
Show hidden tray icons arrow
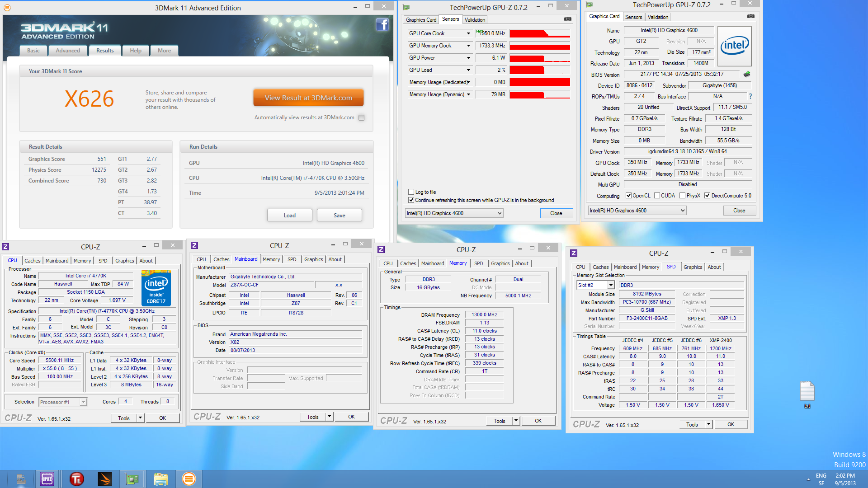(808, 479)
